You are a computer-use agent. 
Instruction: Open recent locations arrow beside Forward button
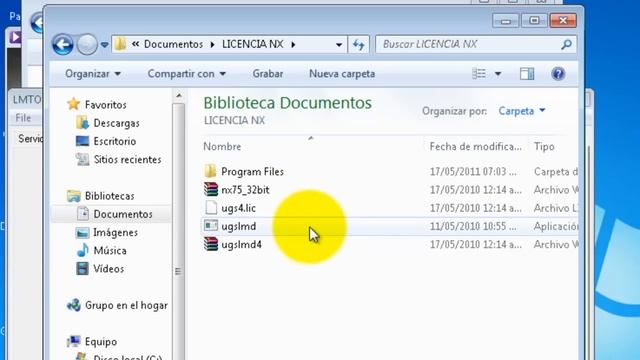pyautogui.click(x=104, y=44)
